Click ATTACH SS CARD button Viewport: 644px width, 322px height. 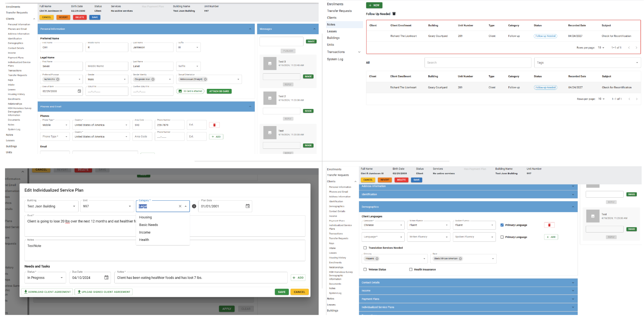[219, 91]
